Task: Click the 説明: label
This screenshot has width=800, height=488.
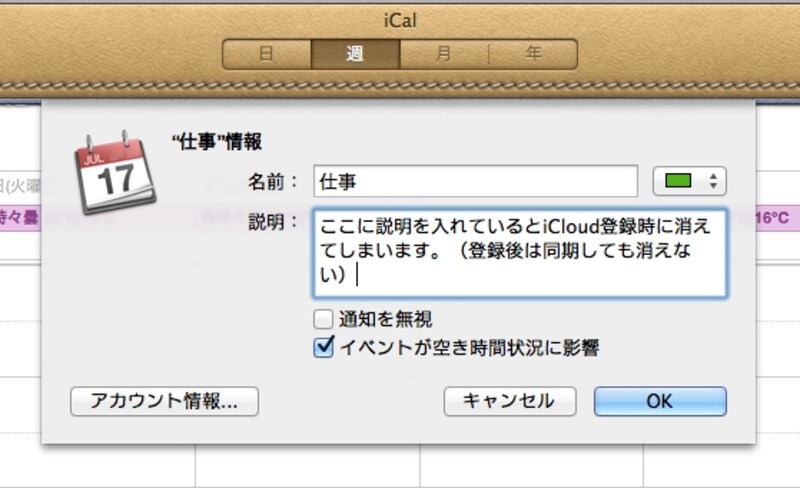Action: pos(273,222)
